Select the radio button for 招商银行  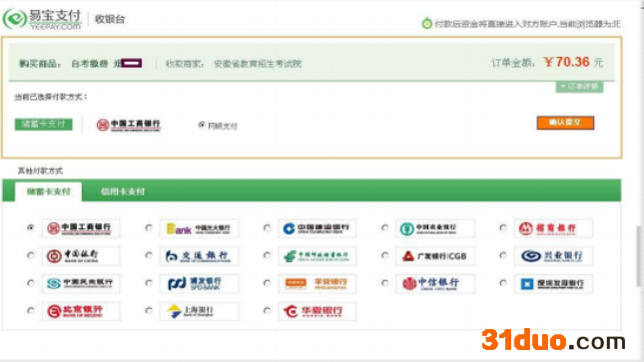tap(503, 227)
